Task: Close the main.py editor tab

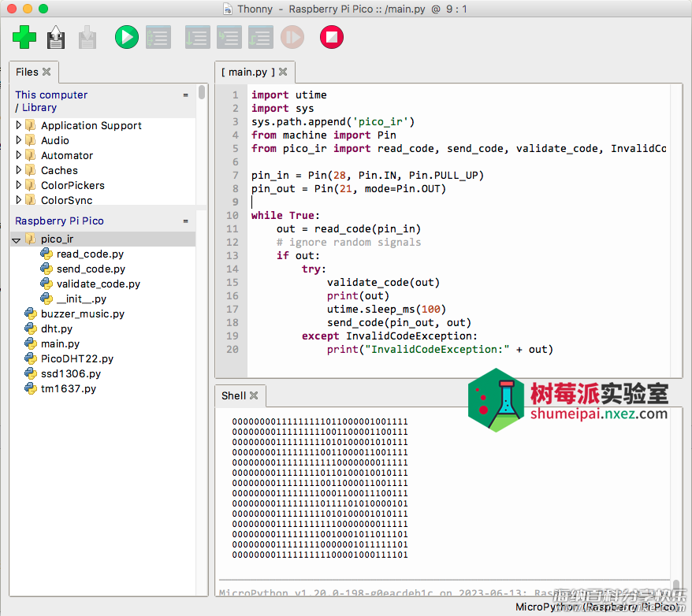Action: [x=283, y=72]
